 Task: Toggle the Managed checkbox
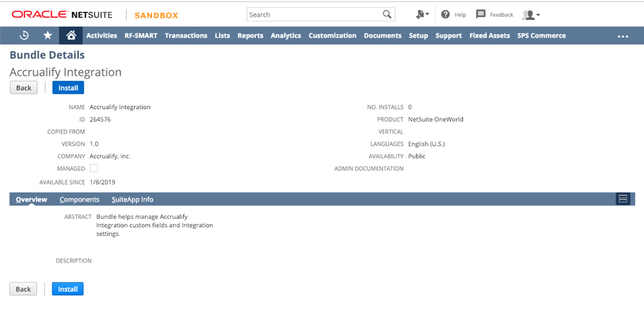pos(94,169)
